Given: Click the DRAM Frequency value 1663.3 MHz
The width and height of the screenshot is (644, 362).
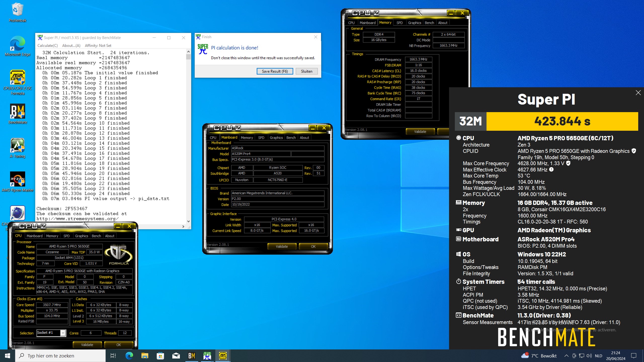Looking at the screenshot, I should point(418,59).
